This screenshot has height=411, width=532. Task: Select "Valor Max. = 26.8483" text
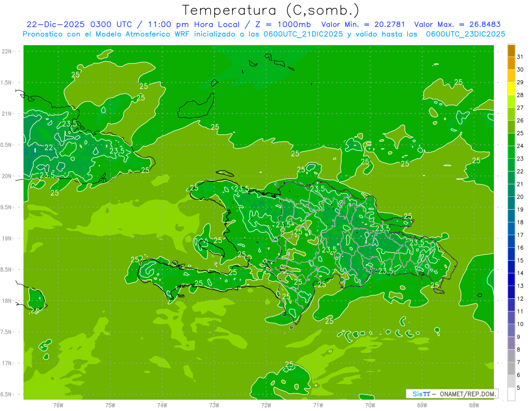click(x=457, y=24)
